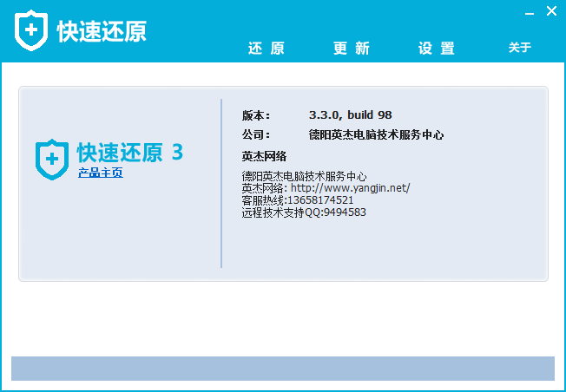Viewport: 566px width, 392px height.
Task: Click the 快速还原 3 product name
Action: pyautogui.click(x=129, y=153)
